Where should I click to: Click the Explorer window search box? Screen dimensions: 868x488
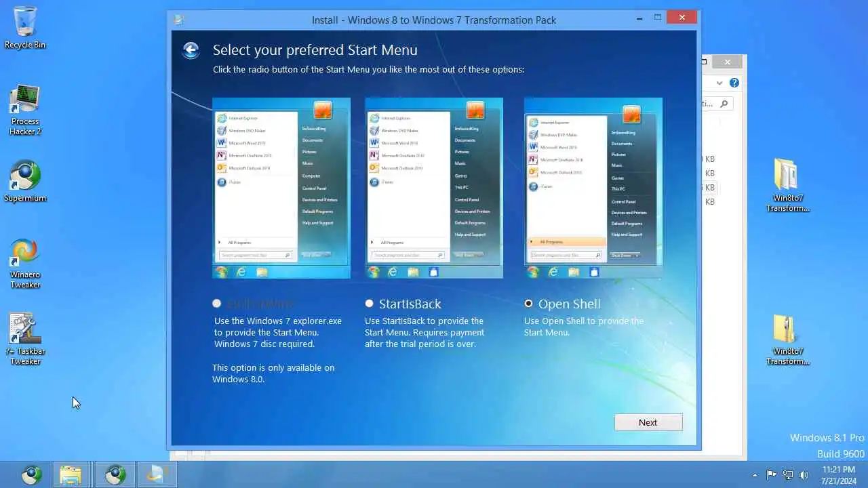(x=717, y=104)
